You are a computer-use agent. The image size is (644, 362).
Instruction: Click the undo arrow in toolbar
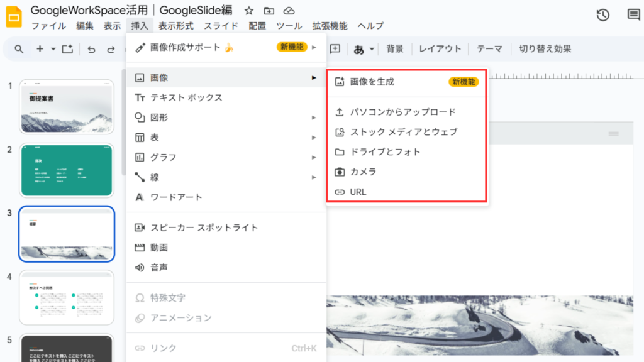pyautogui.click(x=91, y=49)
